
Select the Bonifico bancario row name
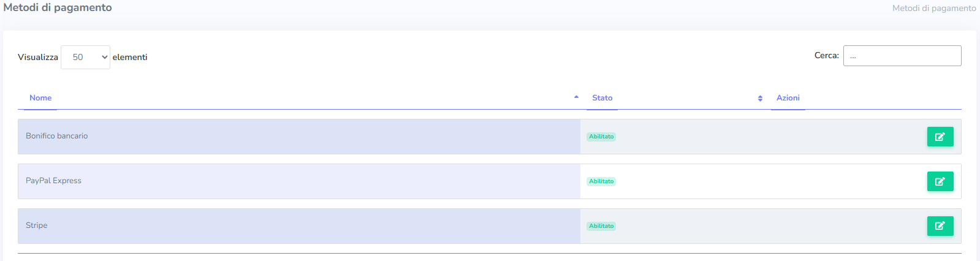[57, 136]
